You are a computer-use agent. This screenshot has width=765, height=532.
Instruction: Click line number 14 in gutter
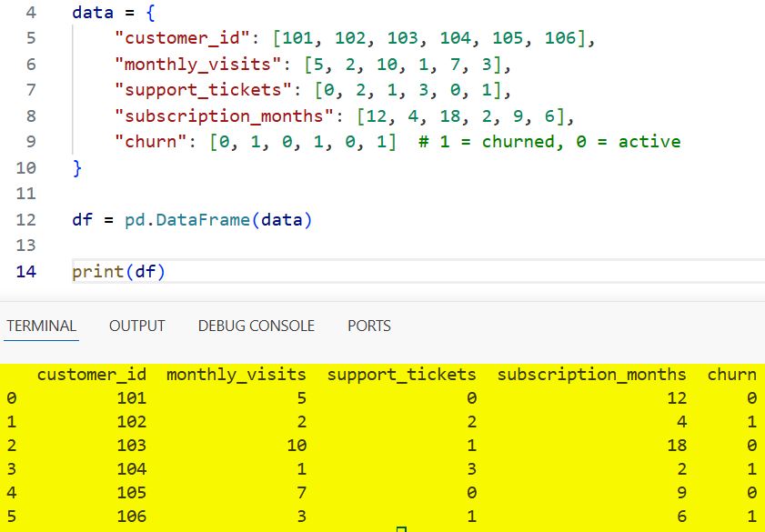[x=25, y=271]
